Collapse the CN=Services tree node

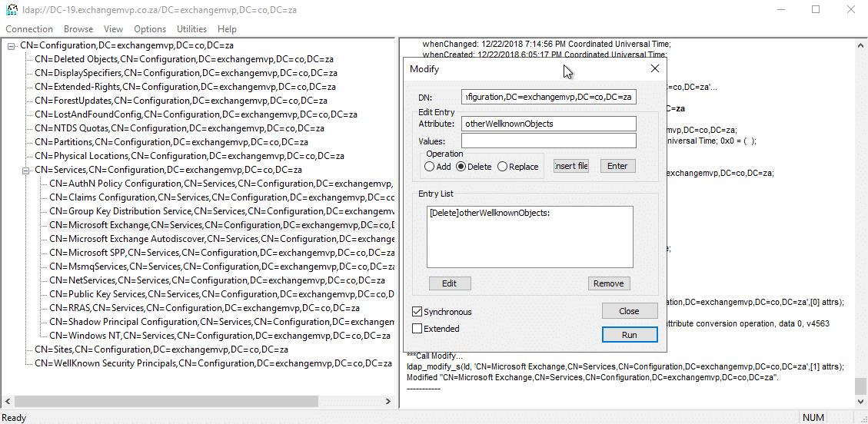26,170
